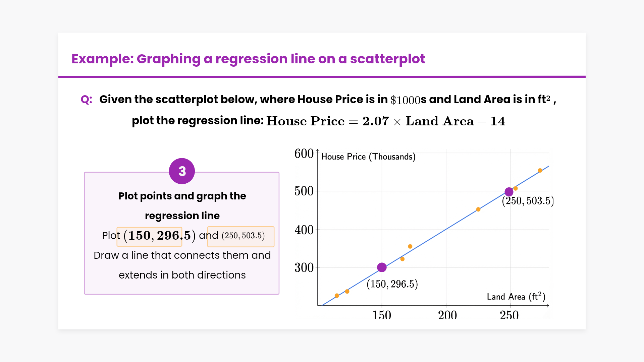Click the 'House Price (Thousands)' y-axis title
Viewport: 644px width, 362px height.
(x=368, y=157)
